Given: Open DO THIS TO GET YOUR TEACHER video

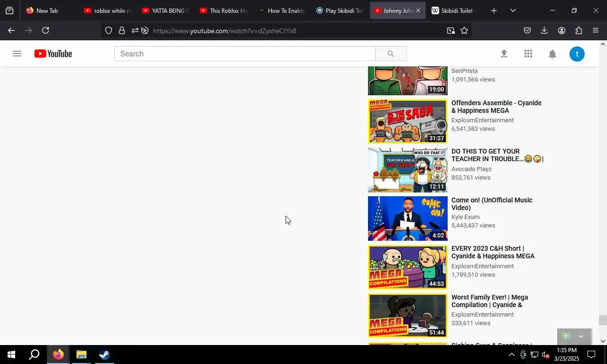Looking at the screenshot, I should click(497, 155).
